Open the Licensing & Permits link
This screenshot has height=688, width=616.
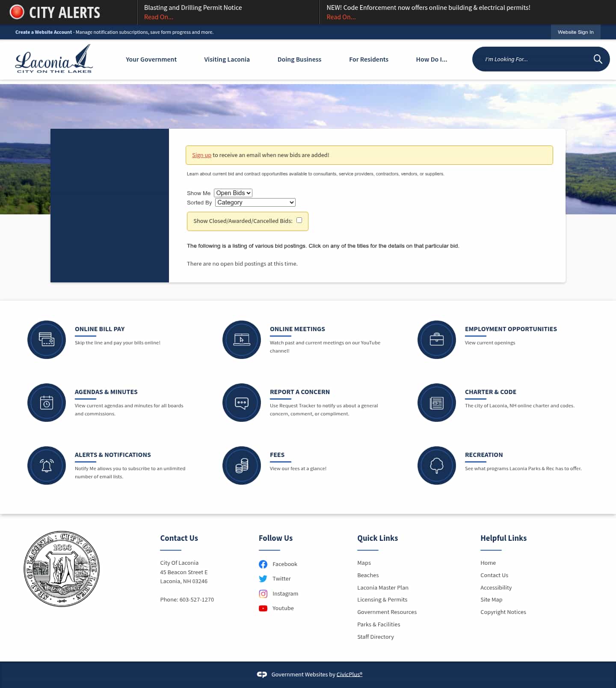[x=382, y=600]
